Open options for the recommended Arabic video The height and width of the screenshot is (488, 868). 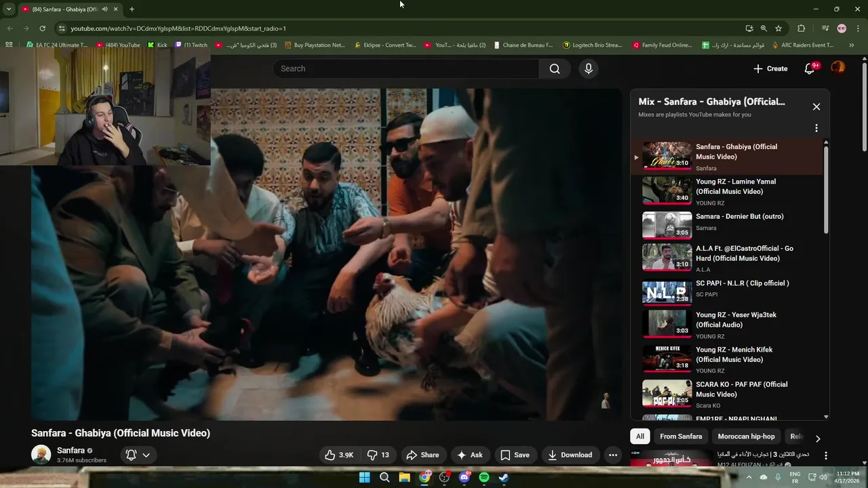click(x=825, y=456)
